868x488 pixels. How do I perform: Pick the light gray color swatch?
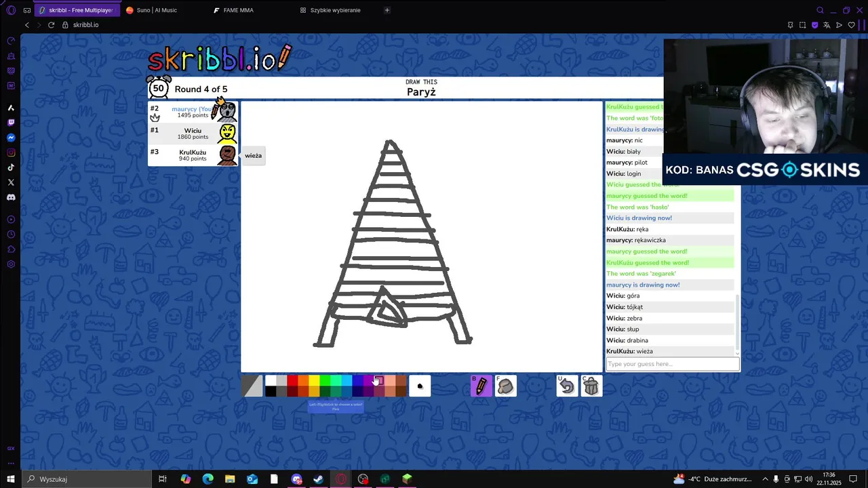(281, 380)
